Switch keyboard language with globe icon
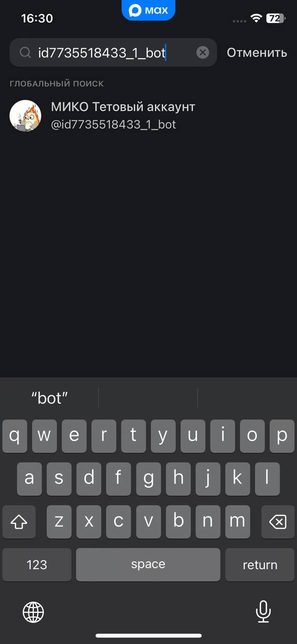The image size is (297, 644). pyautogui.click(x=33, y=612)
